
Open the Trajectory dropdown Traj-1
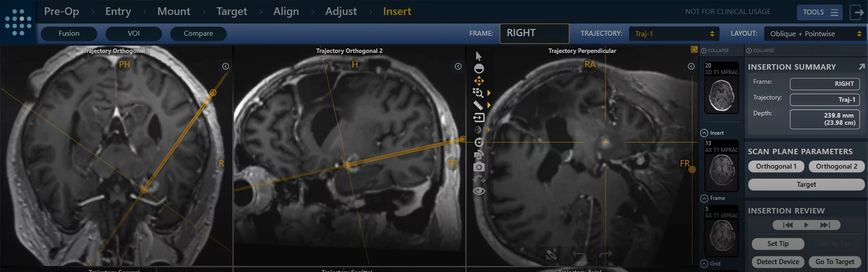[674, 34]
